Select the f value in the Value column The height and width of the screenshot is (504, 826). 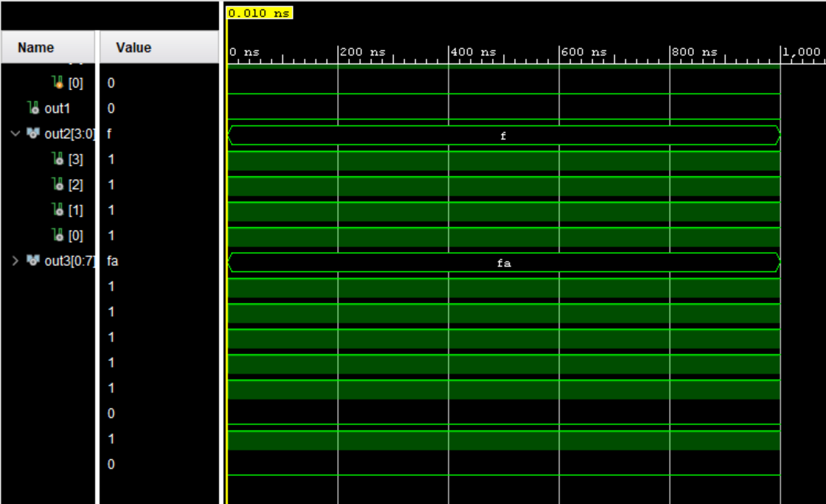110,134
